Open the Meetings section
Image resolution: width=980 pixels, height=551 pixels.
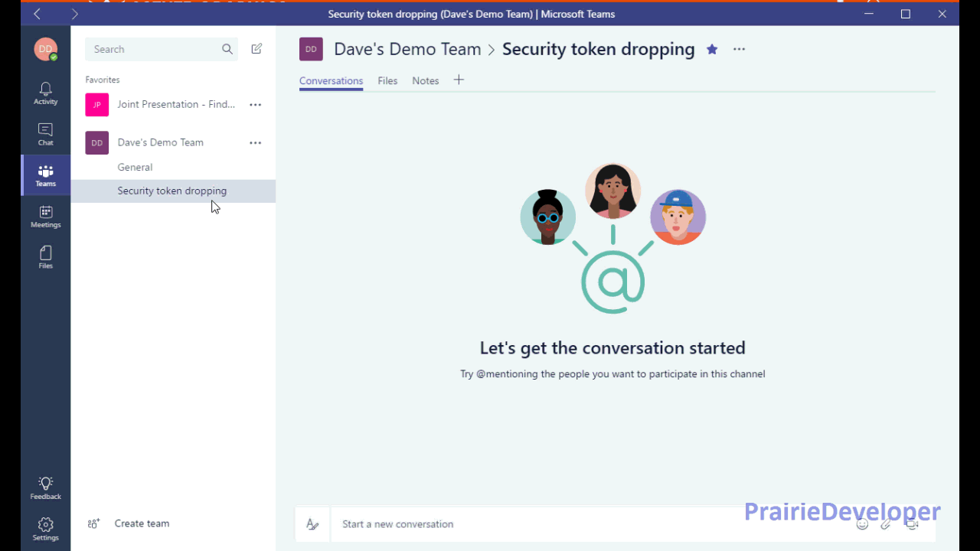pos(45,217)
